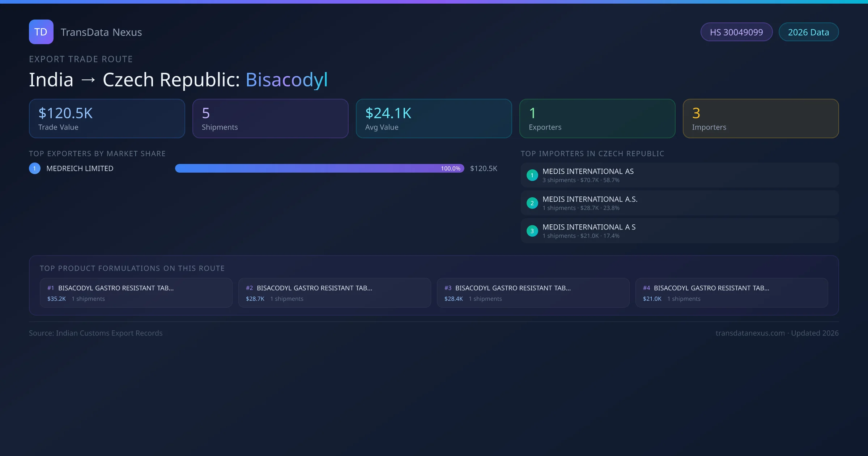Click the $120.5K Trade Value card
The width and height of the screenshot is (868, 456).
point(107,119)
